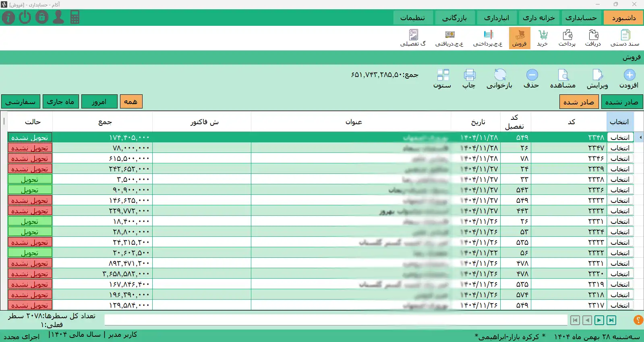The width and height of the screenshot is (644, 342).
Task: Open گ تفصیلی report icon
Action: pyautogui.click(x=413, y=38)
